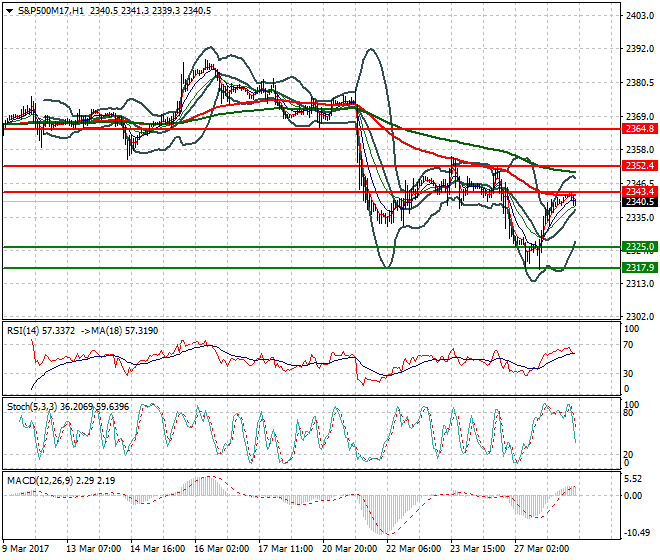This screenshot has width=660, height=560.
Task: Select the 17 Mar 11:00 time label
Action: 285,549
